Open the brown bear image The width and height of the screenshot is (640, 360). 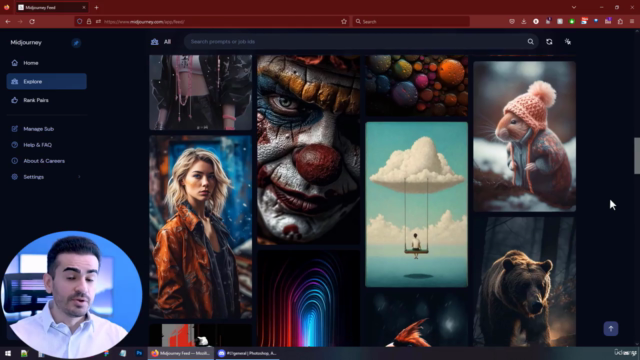click(x=524, y=282)
